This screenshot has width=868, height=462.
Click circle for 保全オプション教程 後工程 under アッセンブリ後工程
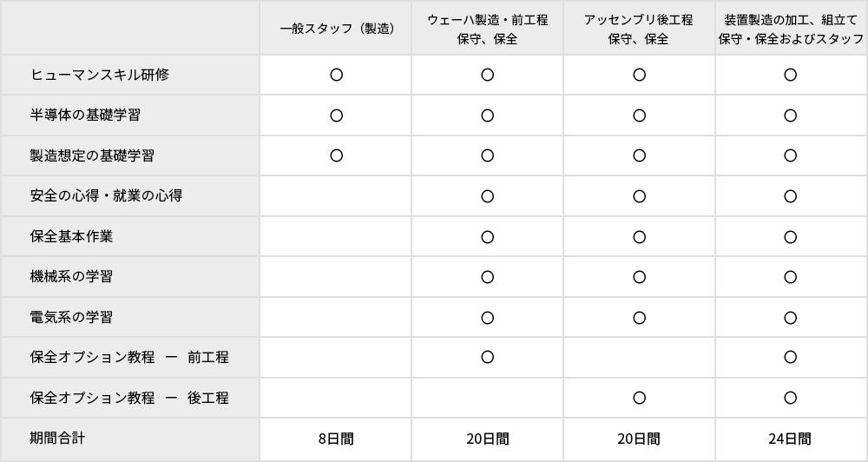coord(640,398)
